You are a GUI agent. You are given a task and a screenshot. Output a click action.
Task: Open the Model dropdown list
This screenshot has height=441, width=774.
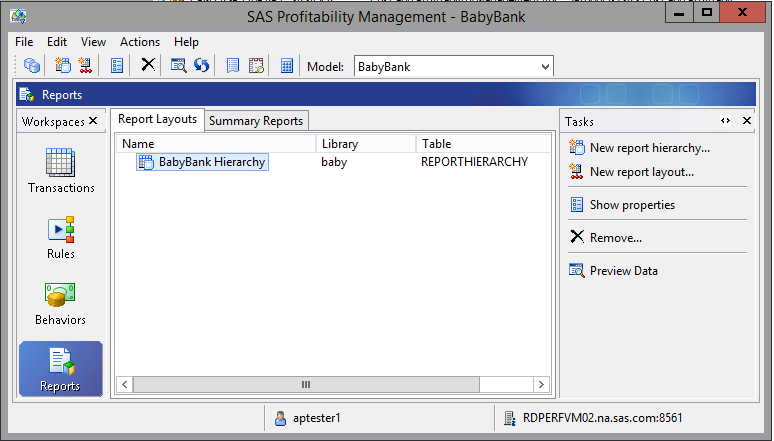coord(545,67)
